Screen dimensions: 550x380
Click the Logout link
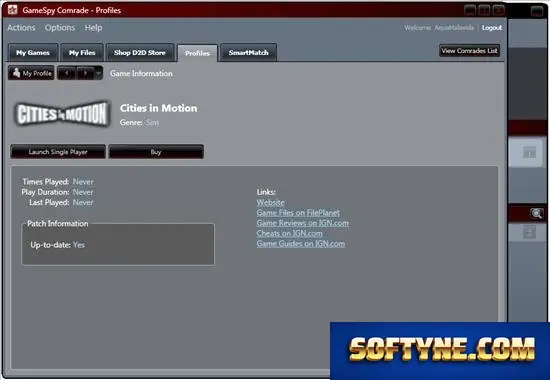[492, 28]
